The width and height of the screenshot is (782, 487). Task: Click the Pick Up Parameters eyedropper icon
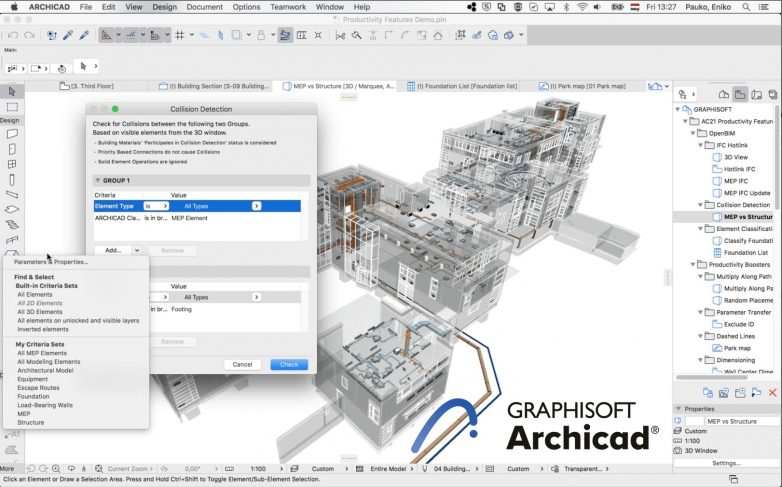click(68, 35)
